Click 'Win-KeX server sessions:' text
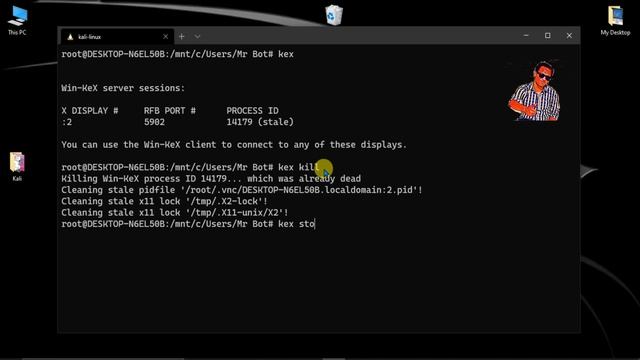 click(x=123, y=88)
